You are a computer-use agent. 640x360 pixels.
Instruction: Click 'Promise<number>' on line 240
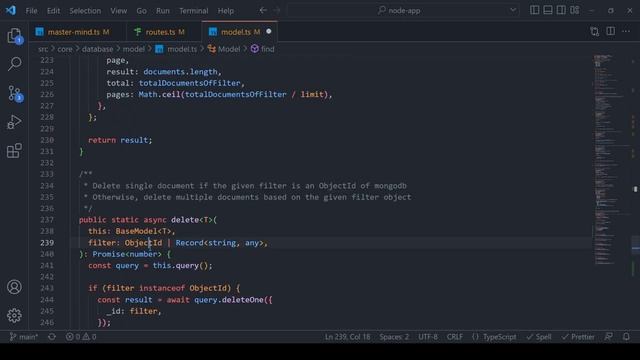tap(127, 254)
